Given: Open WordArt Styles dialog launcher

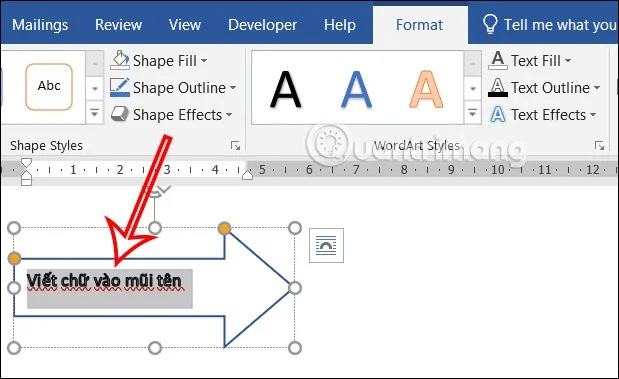Looking at the screenshot, I should [599, 146].
